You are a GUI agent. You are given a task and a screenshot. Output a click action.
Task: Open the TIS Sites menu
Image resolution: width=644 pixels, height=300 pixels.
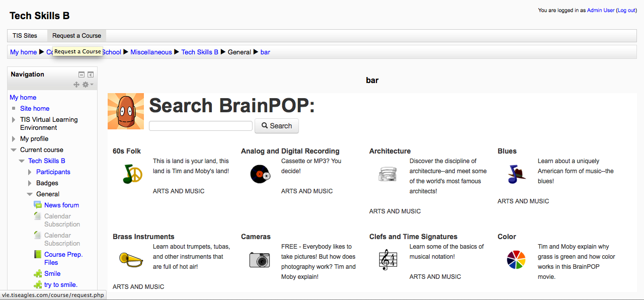[x=25, y=36]
